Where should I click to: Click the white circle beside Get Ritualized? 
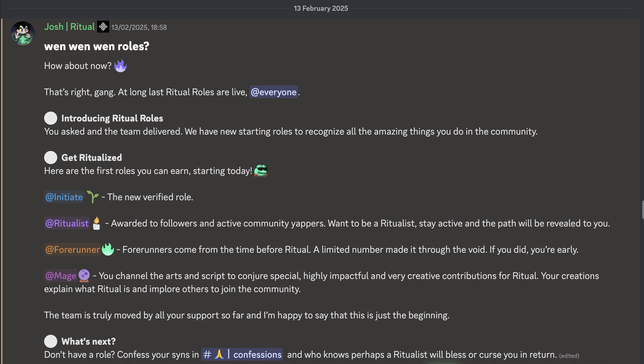coord(51,158)
